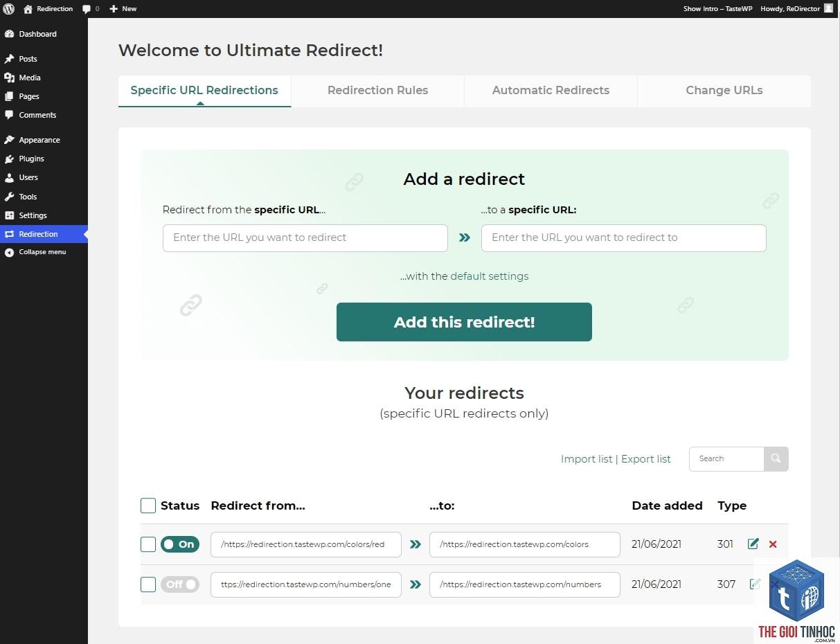
Task: Click the Type column header
Action: (x=732, y=506)
